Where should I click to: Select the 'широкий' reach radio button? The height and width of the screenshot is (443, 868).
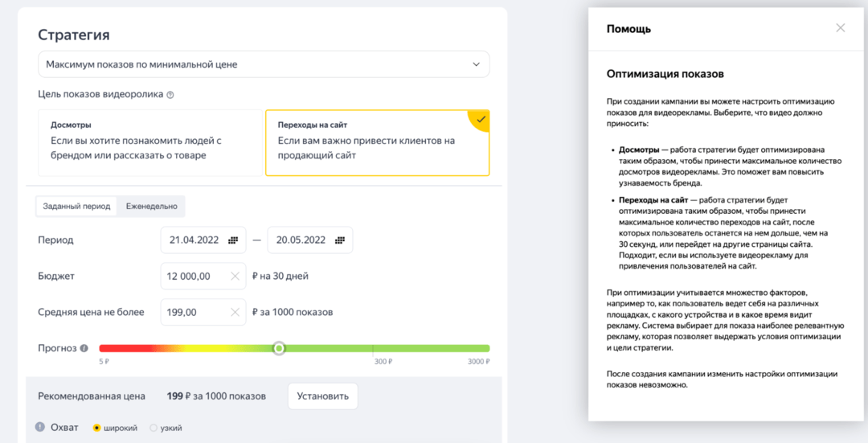click(97, 428)
